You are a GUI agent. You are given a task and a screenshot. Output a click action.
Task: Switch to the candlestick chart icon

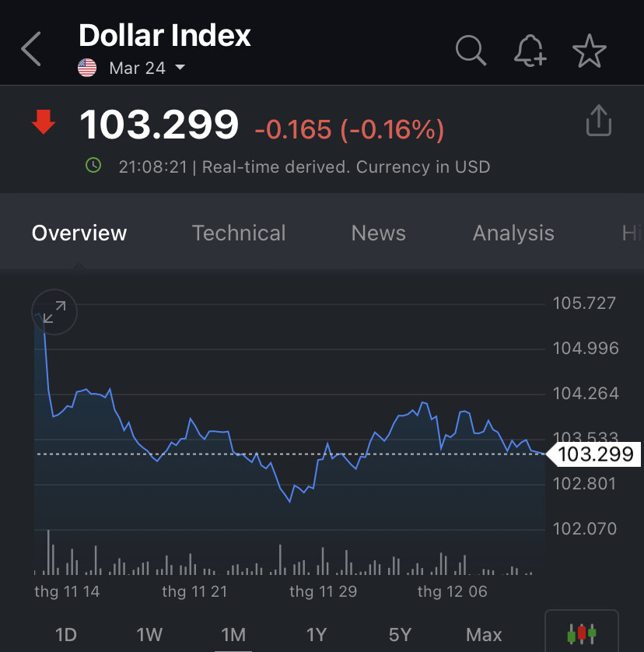coord(582,633)
